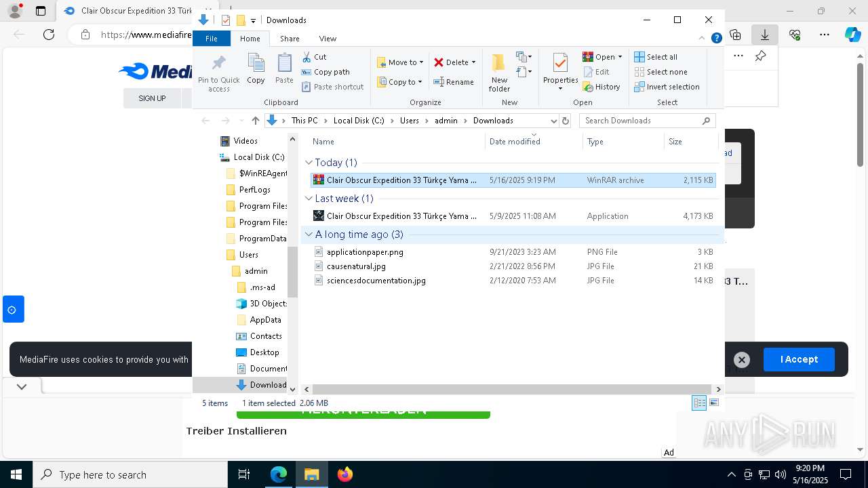Click the Copy ribbon icon

[256, 69]
